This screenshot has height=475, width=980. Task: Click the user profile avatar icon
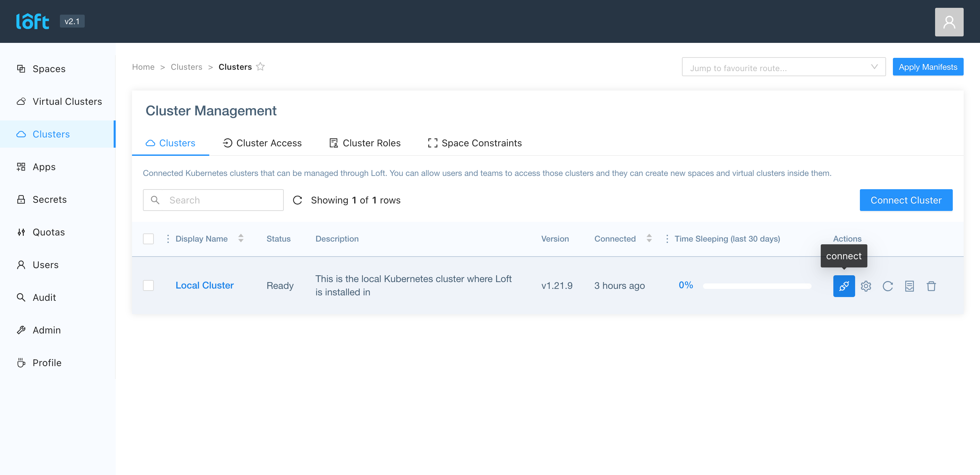pos(949,22)
